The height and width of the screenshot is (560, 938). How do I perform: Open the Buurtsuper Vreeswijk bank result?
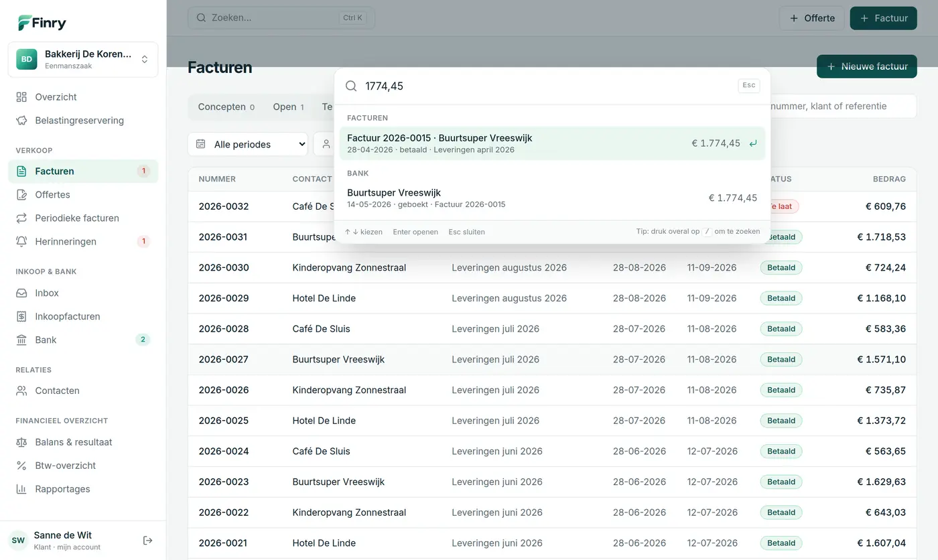(x=553, y=198)
